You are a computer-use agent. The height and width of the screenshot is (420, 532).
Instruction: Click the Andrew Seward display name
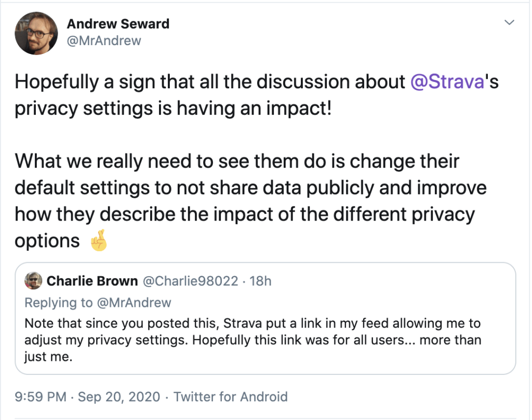118,24
